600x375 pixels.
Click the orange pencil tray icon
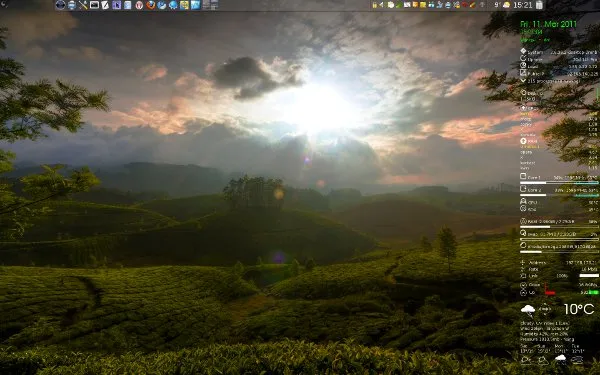[473, 5]
